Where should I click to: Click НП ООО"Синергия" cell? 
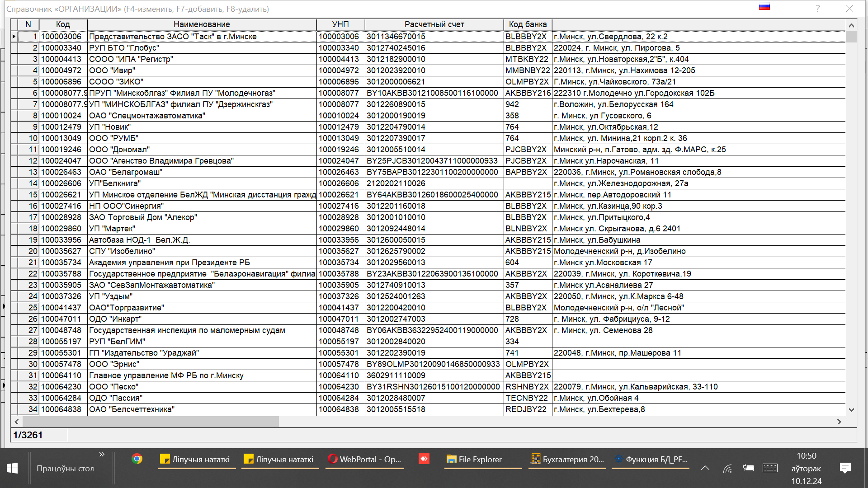(202, 206)
